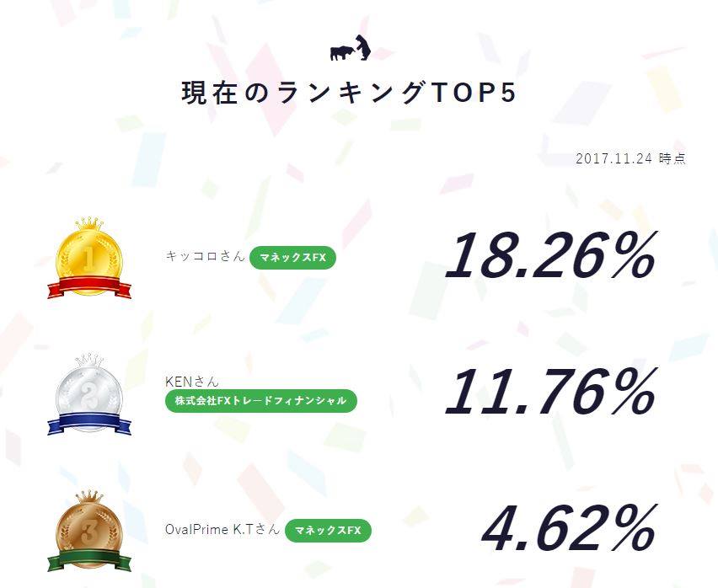Open the キッコロさん trader name
This screenshot has width=718, height=588.
coord(206,256)
